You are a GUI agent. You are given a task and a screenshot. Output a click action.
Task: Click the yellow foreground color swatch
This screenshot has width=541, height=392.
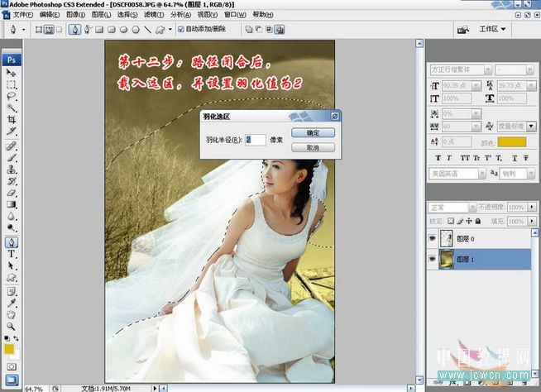point(8,350)
